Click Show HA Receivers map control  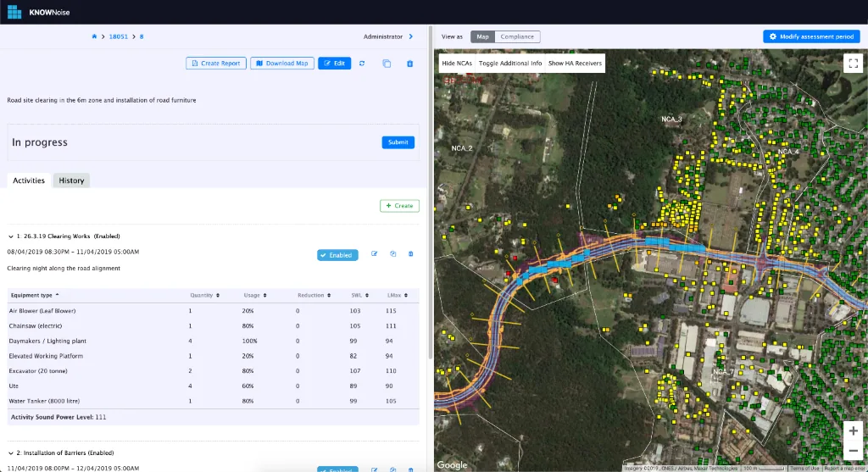pyautogui.click(x=575, y=63)
